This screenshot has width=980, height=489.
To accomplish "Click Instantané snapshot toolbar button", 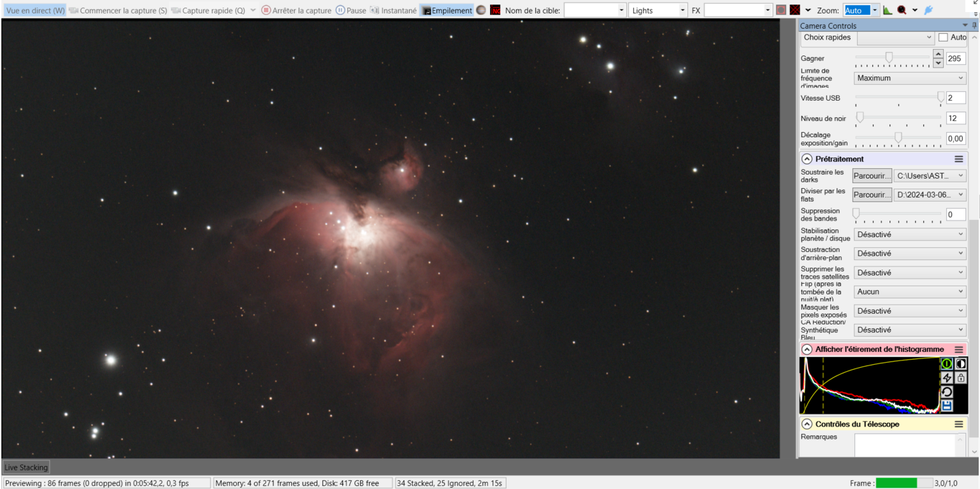I will coord(393,10).
